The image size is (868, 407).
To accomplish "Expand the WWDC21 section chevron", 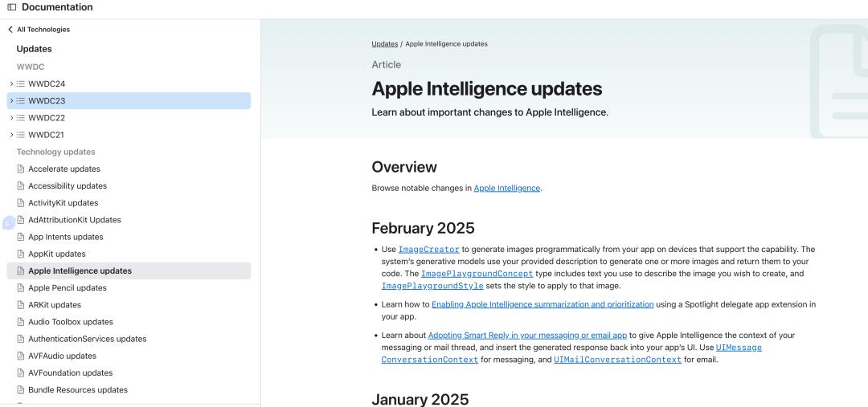I will click(x=11, y=135).
